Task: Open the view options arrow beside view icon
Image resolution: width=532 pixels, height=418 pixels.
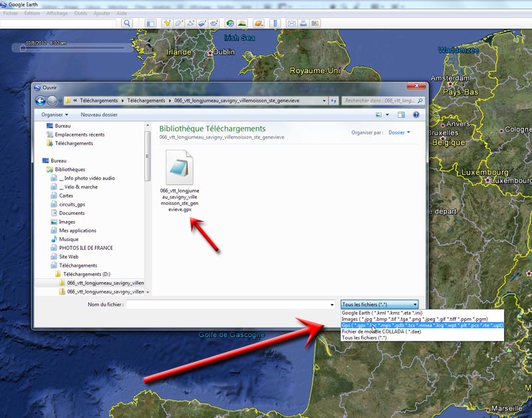Action: point(387,114)
